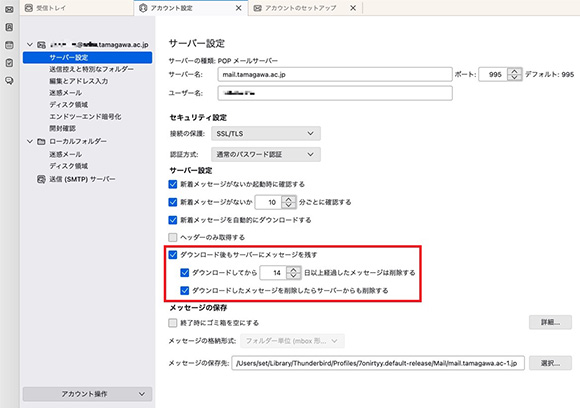
Task: Open the Calendar sidebar icon
Action: click(x=9, y=45)
